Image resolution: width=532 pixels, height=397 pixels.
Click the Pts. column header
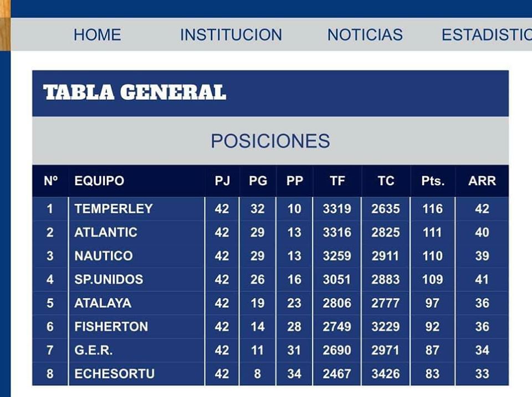(x=432, y=181)
